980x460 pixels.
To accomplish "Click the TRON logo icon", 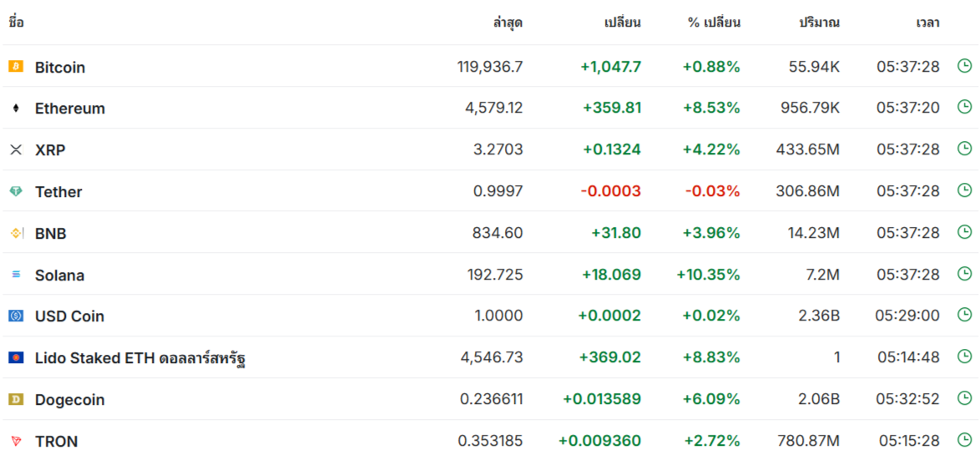I will click(16, 442).
